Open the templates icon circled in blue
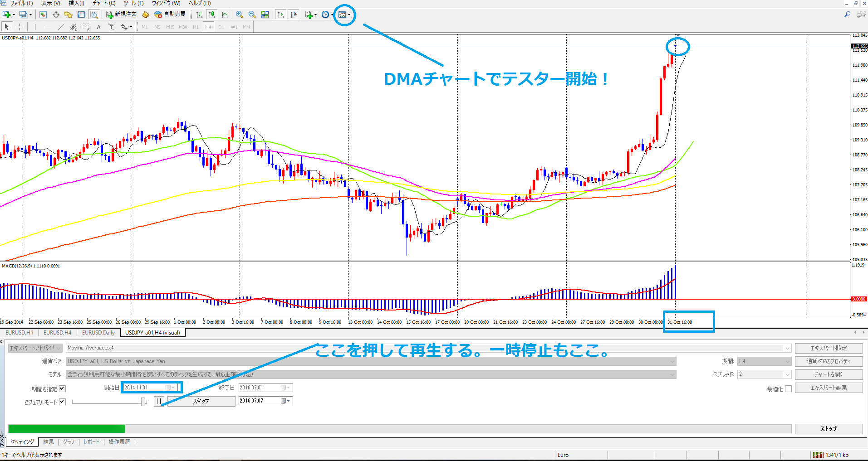Screen dimensions: 868x461 (x=343, y=15)
